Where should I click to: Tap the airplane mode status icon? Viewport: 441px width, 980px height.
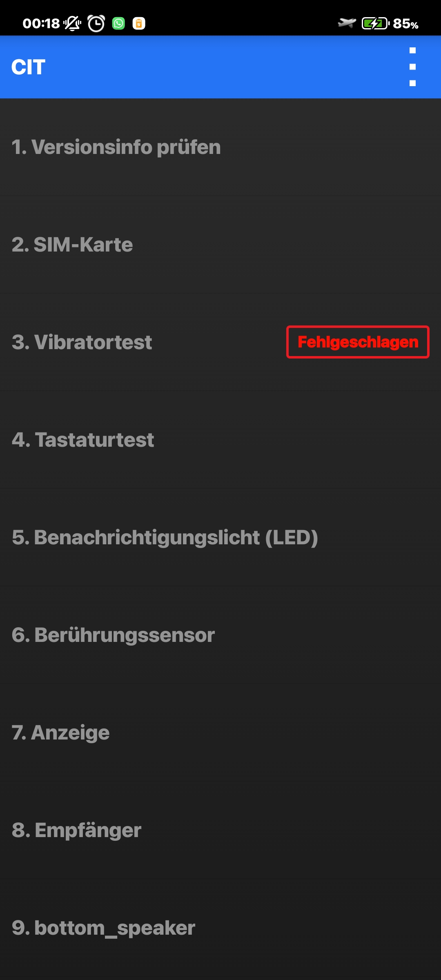[347, 23]
